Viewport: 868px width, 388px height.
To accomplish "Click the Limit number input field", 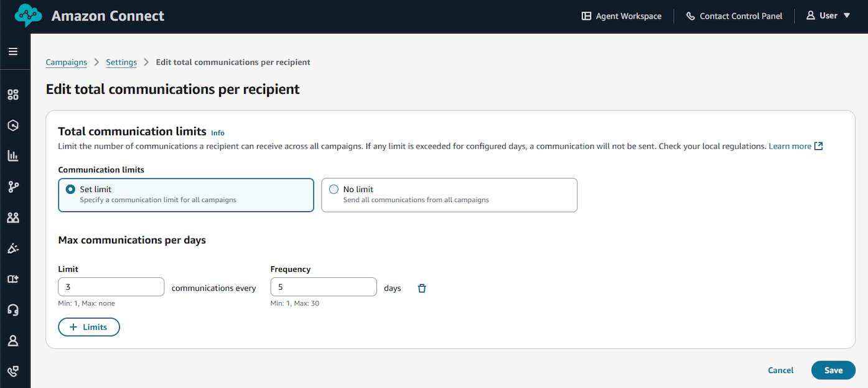I will click(x=111, y=287).
